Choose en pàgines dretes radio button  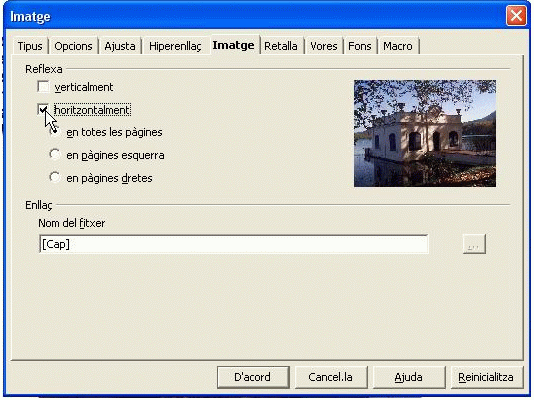(55, 177)
